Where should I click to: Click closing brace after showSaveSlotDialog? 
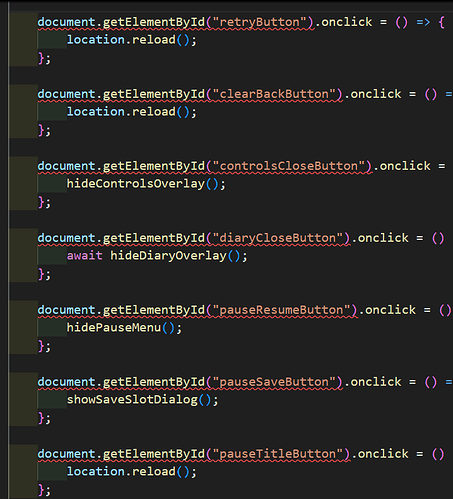tap(41, 418)
